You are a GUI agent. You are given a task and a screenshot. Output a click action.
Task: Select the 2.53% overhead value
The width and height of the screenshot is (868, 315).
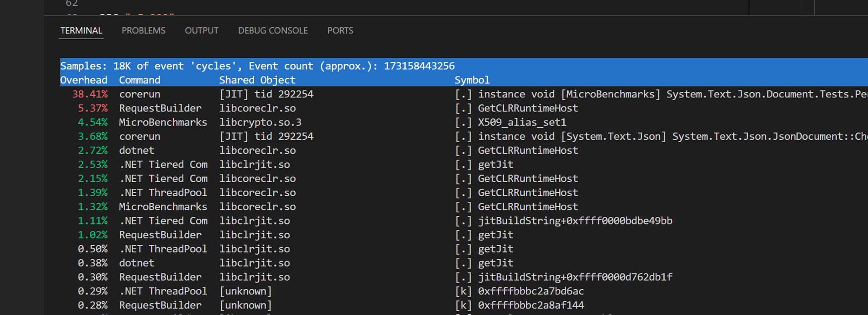(93, 164)
